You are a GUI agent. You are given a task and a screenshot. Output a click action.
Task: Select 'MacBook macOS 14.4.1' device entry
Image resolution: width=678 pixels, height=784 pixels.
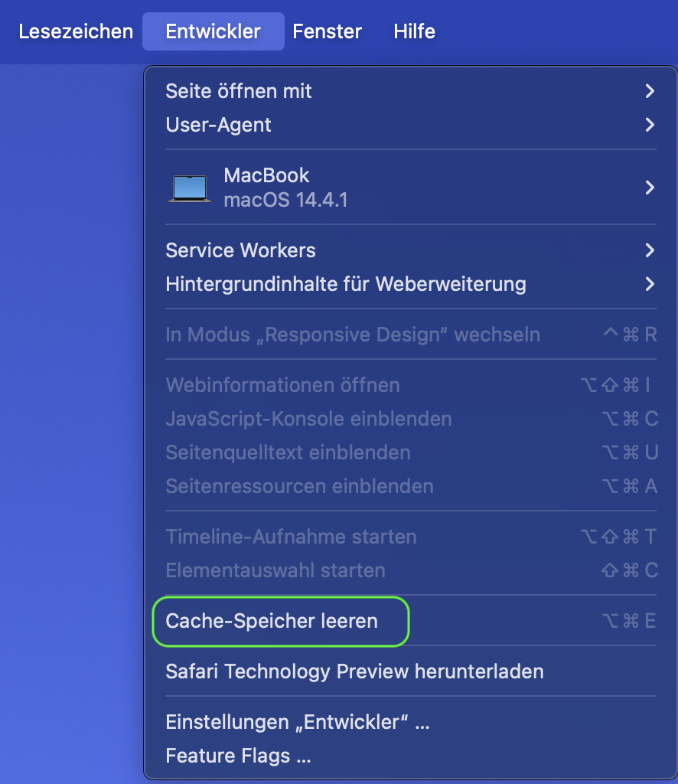pos(285,188)
